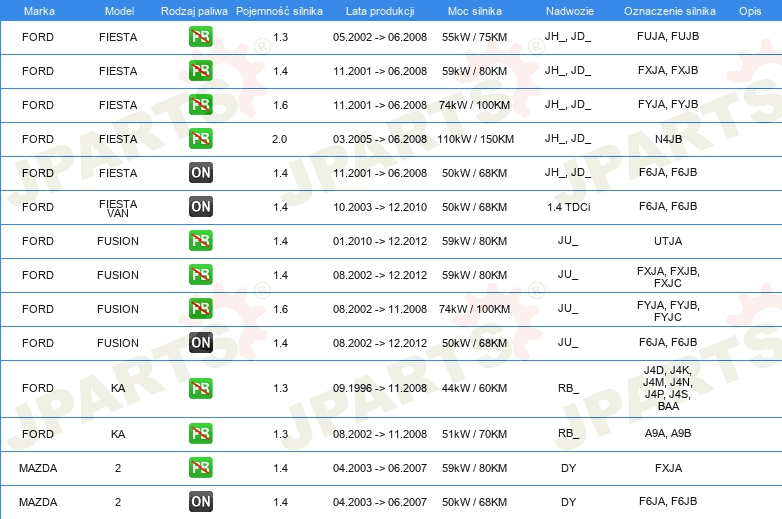Click the Marka column header

39,11
